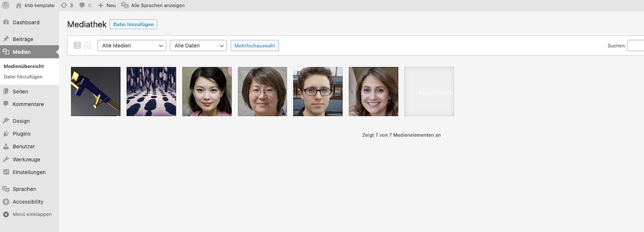The image size is (644, 232).
Task: Click the translation icon for Alle Sprachen anzeigen
Action: (x=125, y=5)
